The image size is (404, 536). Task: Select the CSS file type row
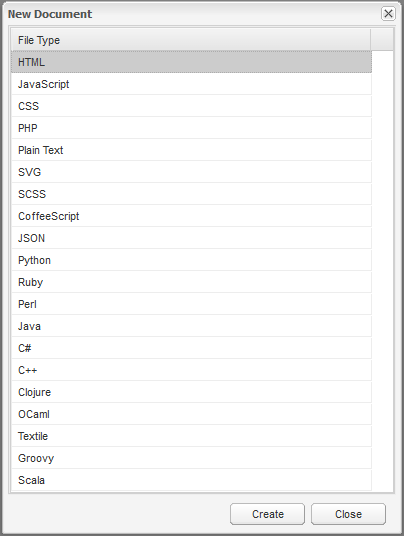coord(191,106)
